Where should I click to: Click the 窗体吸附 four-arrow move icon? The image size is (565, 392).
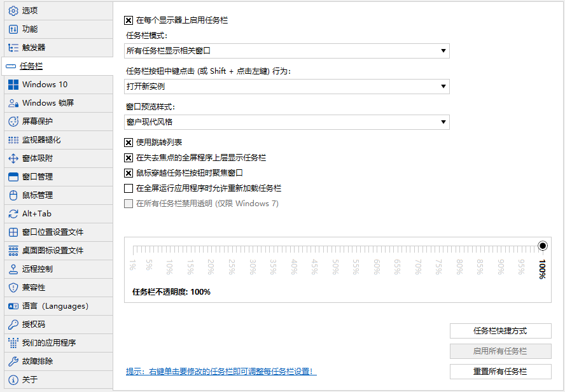point(13,158)
